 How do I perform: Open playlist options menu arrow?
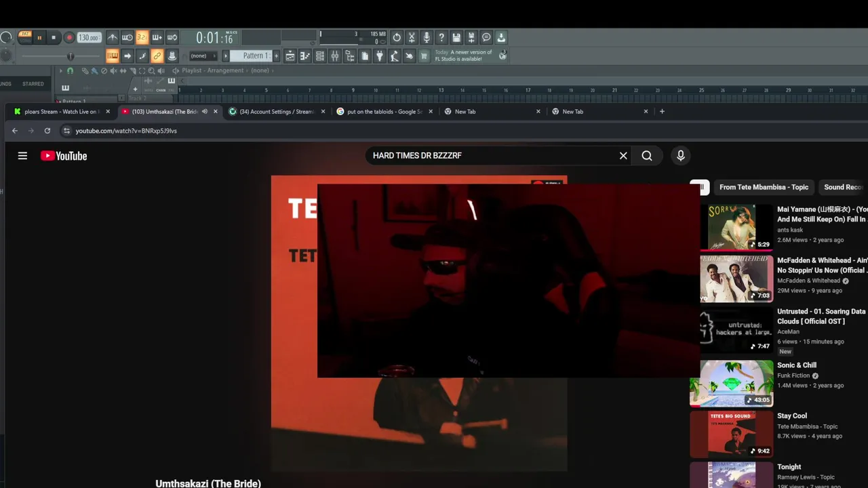tap(61, 70)
